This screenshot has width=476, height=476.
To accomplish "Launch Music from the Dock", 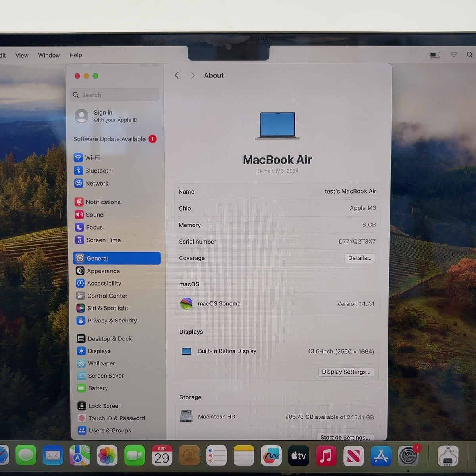I will pyautogui.click(x=326, y=455).
